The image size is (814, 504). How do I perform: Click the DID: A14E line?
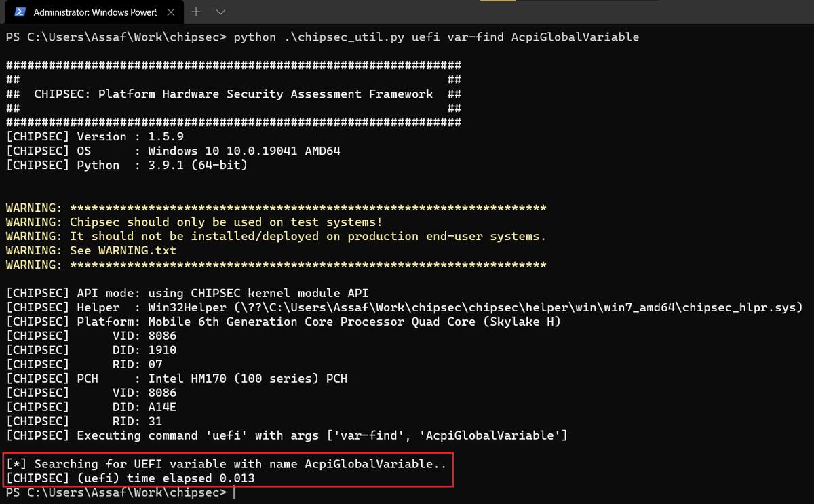tap(91, 408)
